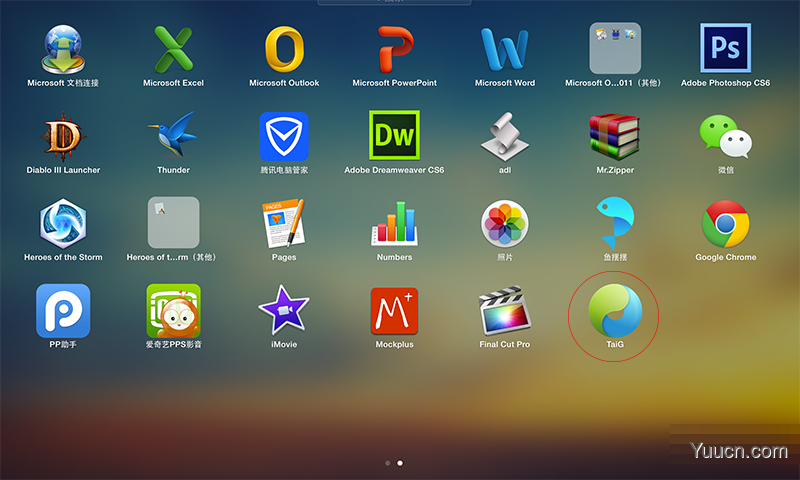The height and width of the screenshot is (480, 800).
Task: Open the Microsoft Office 2011 (其他) folder
Action: 615,48
